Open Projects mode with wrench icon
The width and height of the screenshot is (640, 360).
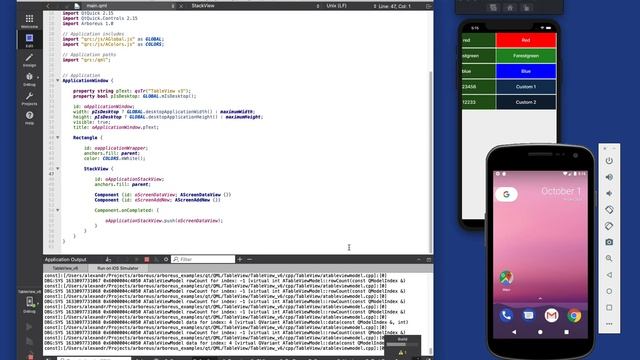click(29, 98)
